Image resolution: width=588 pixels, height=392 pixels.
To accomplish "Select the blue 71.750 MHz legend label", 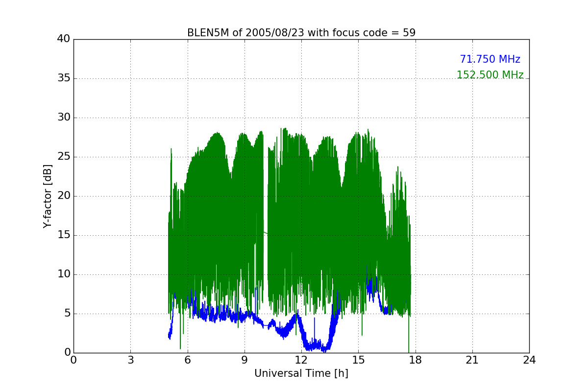I will point(490,59).
